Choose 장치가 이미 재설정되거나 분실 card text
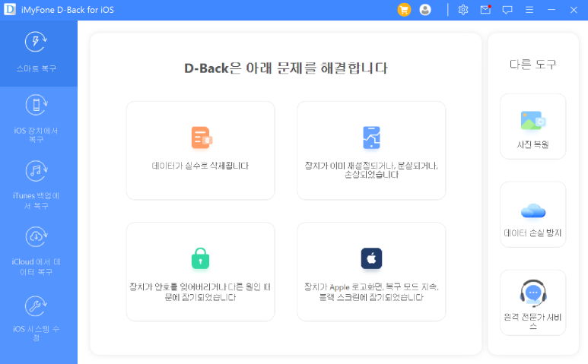 (371, 170)
